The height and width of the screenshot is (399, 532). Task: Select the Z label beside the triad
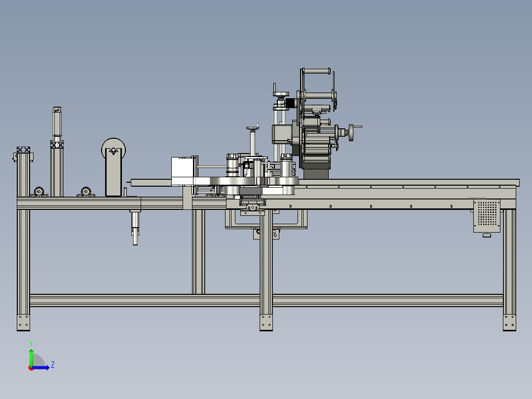[53, 365]
